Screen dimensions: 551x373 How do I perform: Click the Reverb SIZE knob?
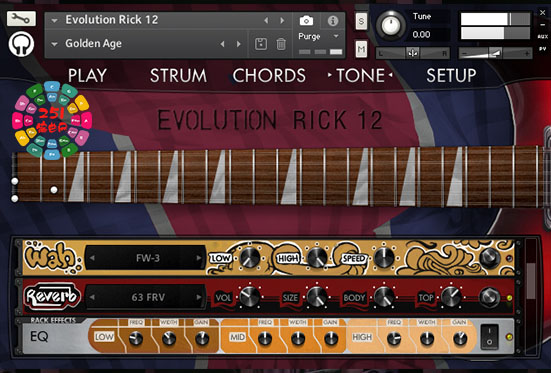[317, 296]
